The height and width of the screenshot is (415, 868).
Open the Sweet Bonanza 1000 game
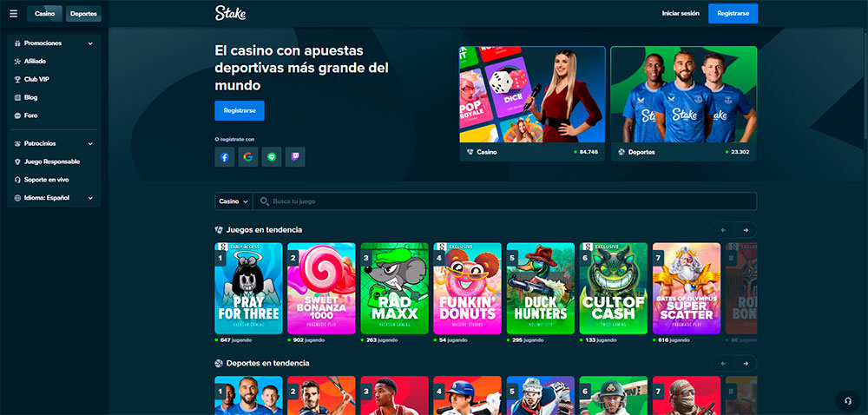tap(322, 288)
